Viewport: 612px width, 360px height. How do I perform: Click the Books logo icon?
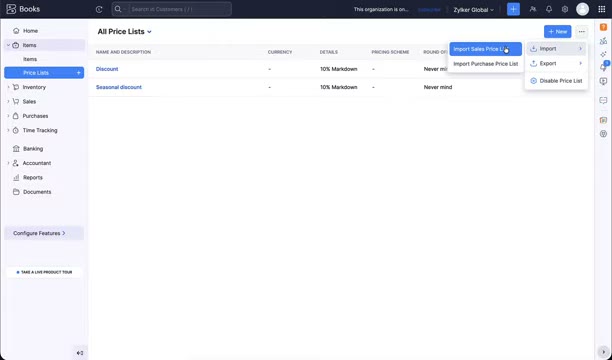tap(11, 9)
